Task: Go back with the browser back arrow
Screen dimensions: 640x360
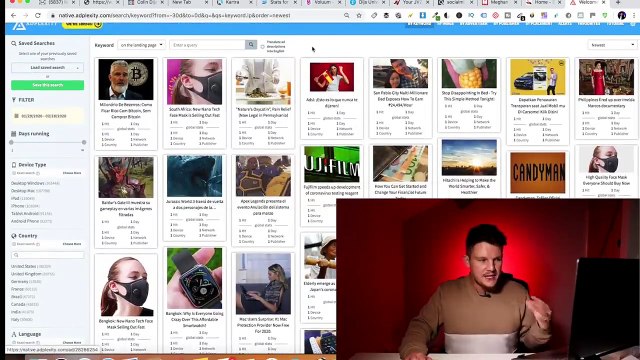Action: click(13, 16)
